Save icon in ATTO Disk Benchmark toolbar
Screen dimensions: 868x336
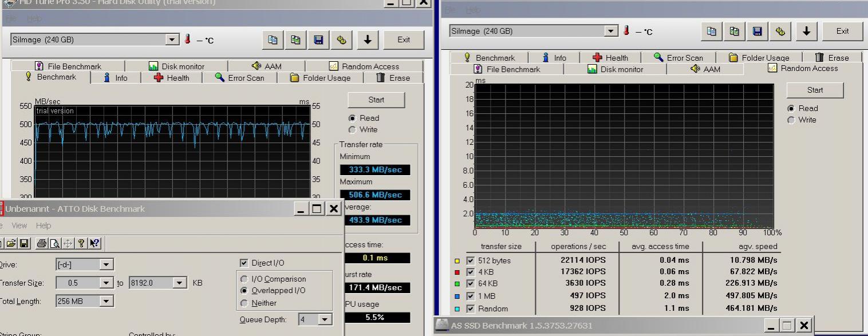click(x=24, y=243)
